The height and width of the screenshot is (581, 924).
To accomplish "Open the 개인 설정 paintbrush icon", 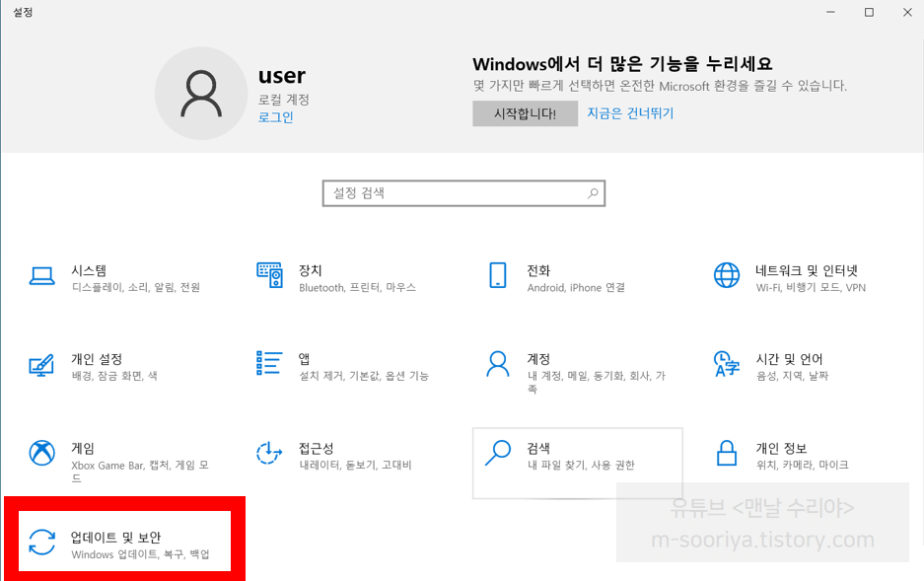I will (41, 365).
